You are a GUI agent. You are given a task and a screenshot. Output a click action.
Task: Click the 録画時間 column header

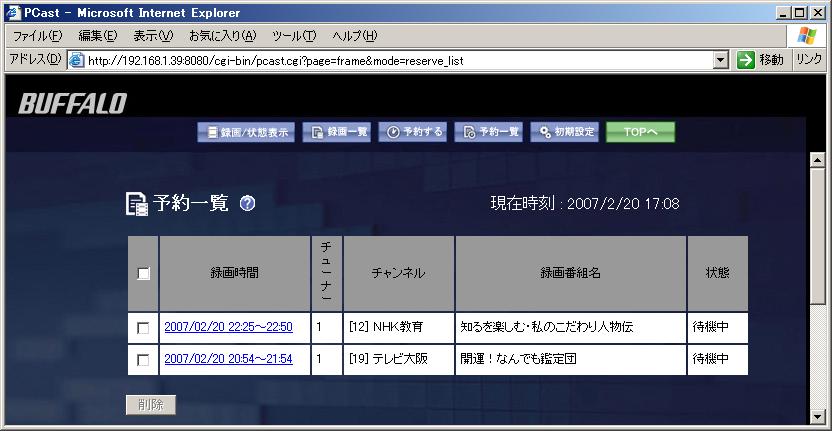point(235,273)
